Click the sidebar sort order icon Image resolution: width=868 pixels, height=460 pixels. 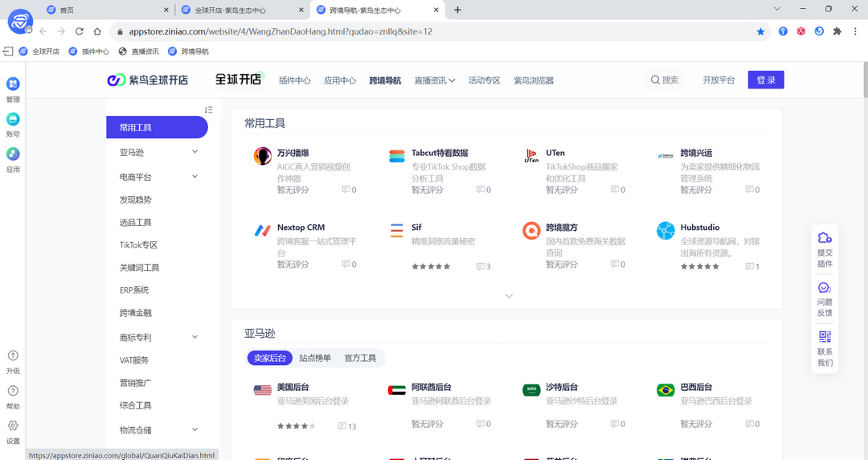208,109
